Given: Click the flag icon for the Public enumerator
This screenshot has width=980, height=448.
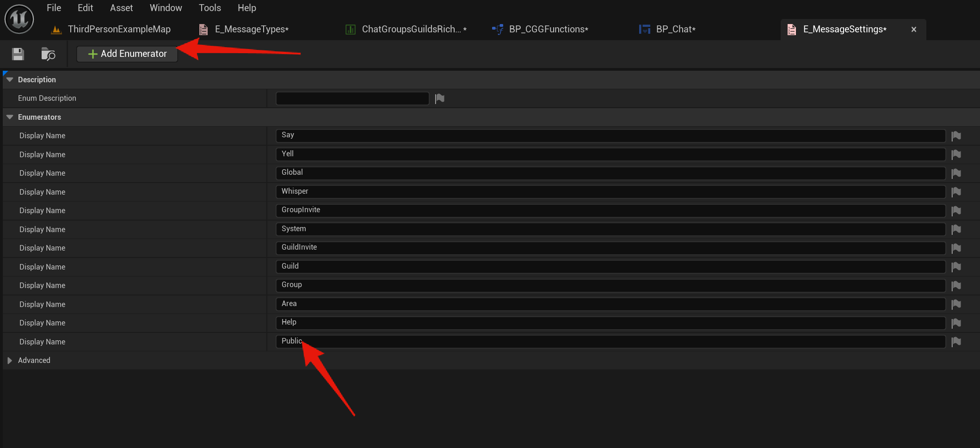Looking at the screenshot, I should coord(956,342).
